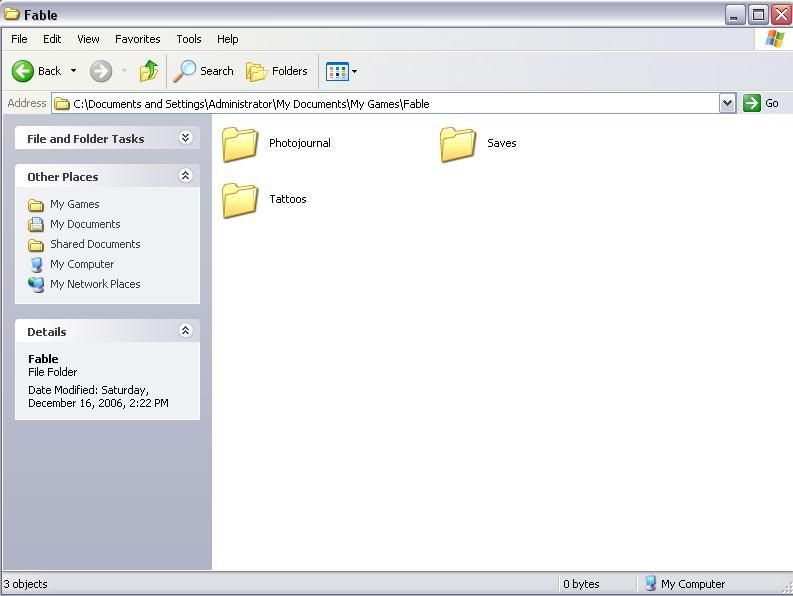Click the My Network Places globe icon
The width and height of the screenshot is (793, 596).
tap(36, 284)
